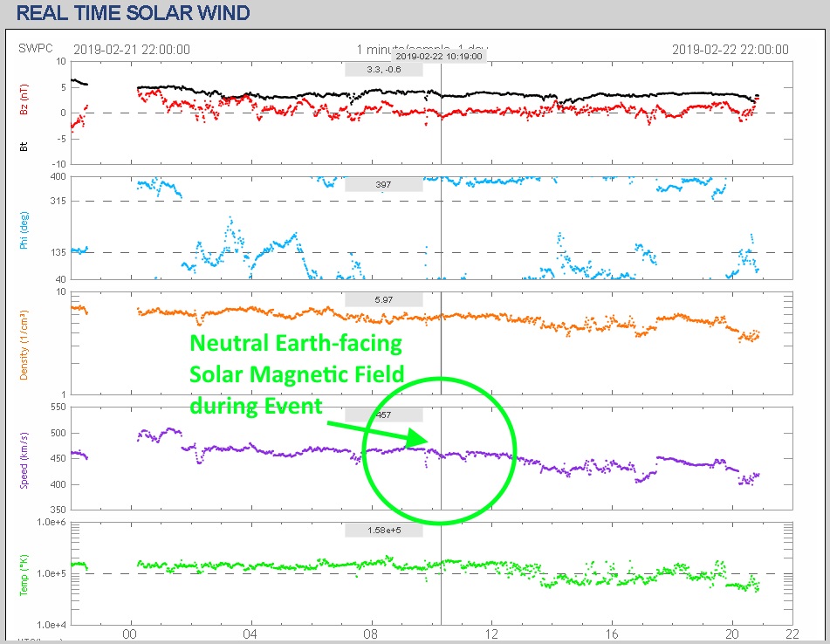Click the '08' hour tick label
Screen dimensions: 830x644
coord(371,634)
